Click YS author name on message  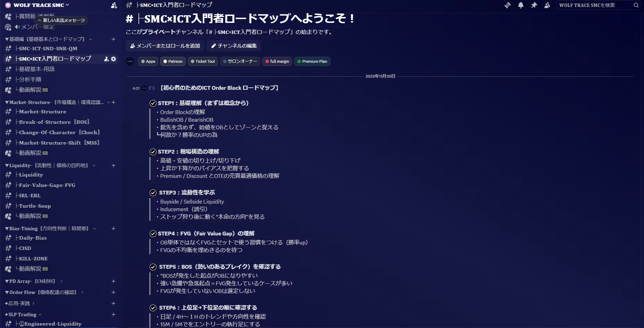[152, 88]
